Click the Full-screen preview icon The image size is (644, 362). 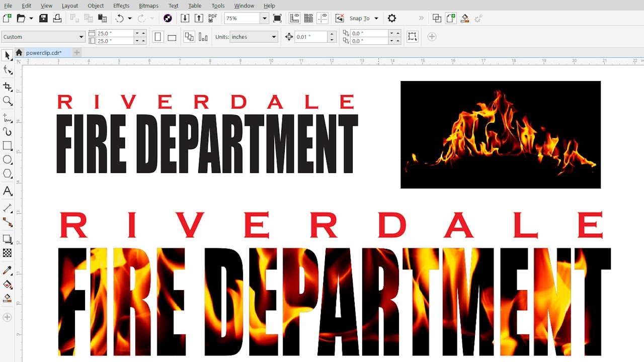point(277,18)
